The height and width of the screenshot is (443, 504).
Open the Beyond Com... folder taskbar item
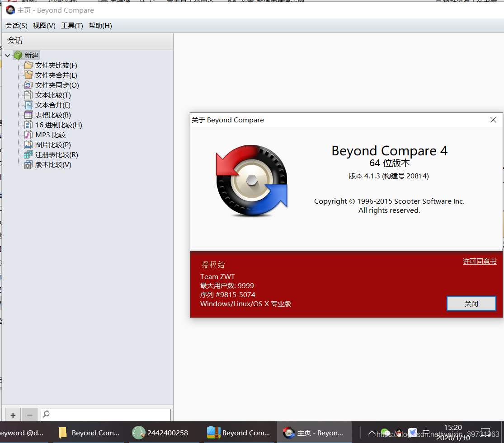(x=89, y=433)
